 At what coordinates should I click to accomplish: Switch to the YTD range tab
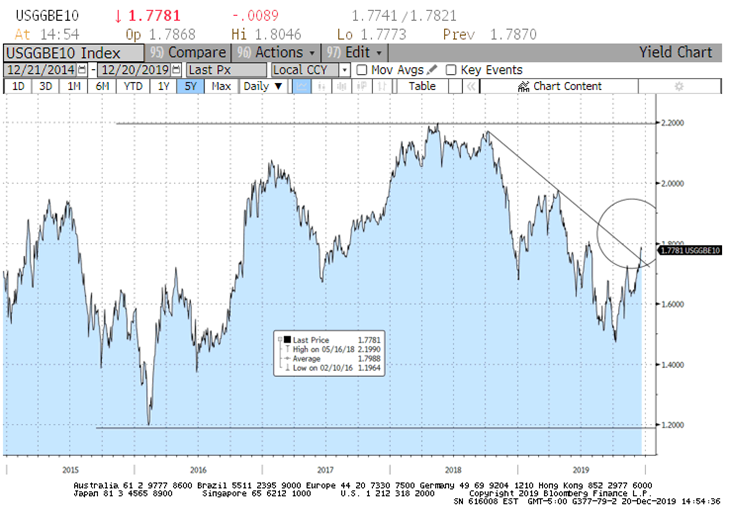point(131,86)
